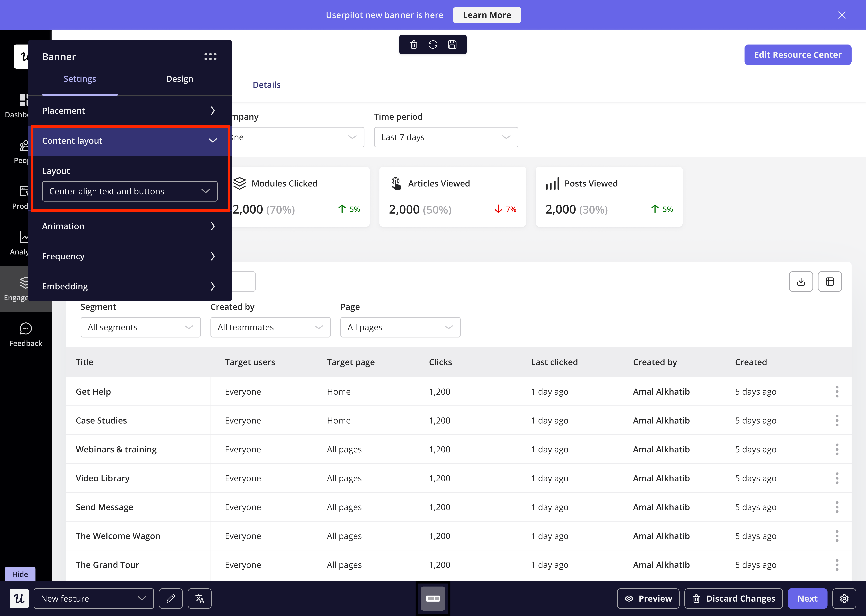Open the Video Library row title

tap(102, 478)
